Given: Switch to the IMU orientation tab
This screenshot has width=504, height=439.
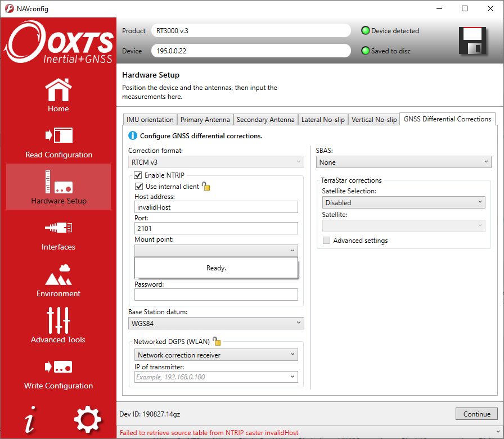Looking at the screenshot, I should (x=150, y=120).
